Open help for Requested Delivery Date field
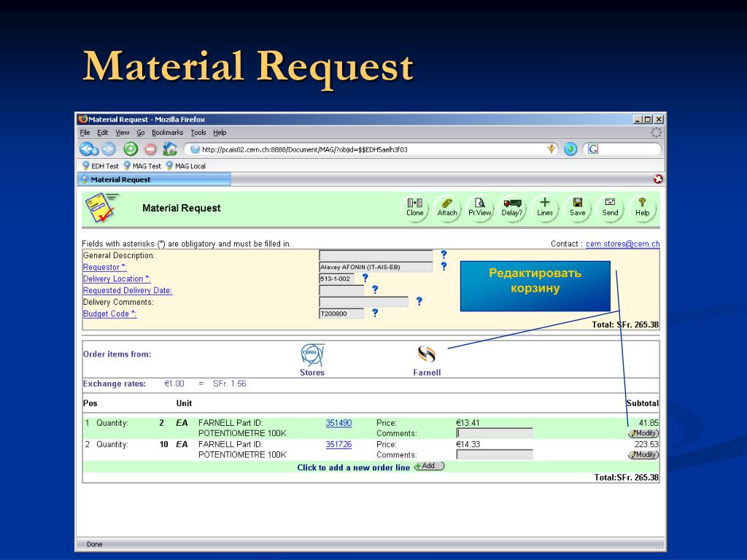Viewport: 747px width, 560px height. [375, 289]
